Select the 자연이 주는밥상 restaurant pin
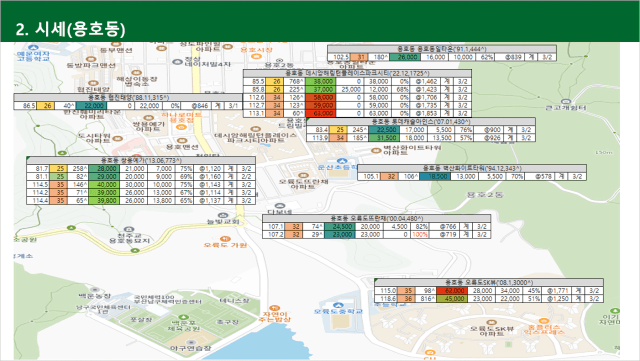 (x=276, y=308)
